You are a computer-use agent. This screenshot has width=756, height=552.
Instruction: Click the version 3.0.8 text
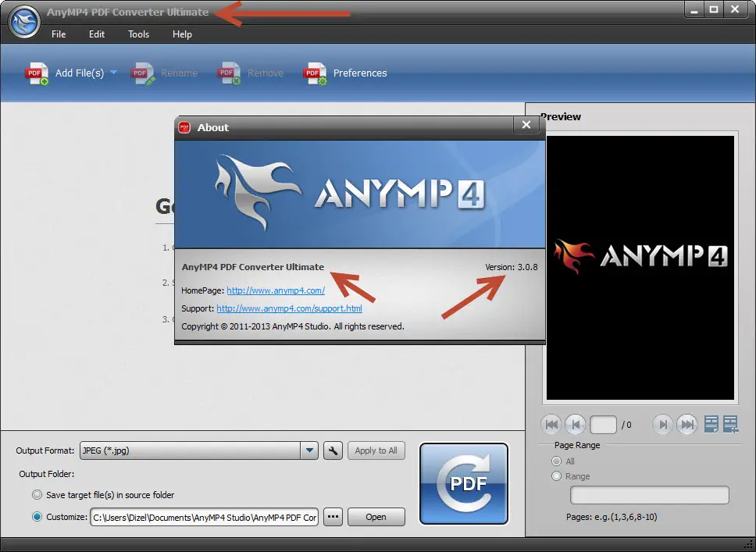click(511, 267)
